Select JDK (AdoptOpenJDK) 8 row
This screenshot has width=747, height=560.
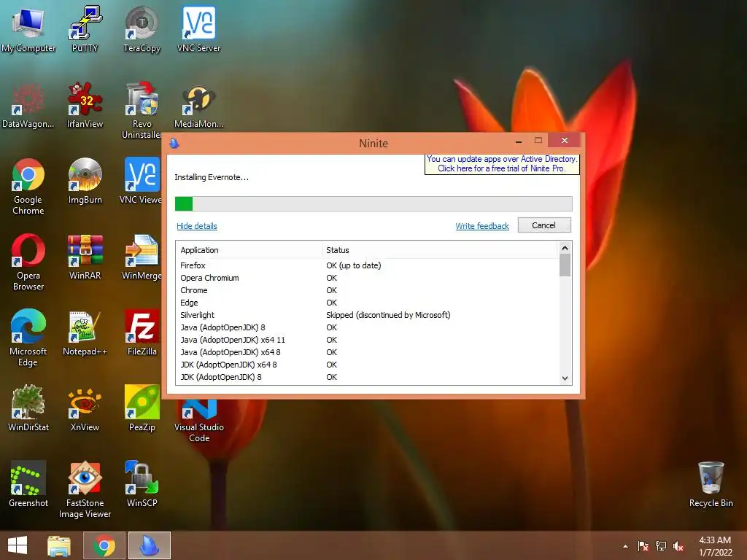pyautogui.click(x=367, y=377)
